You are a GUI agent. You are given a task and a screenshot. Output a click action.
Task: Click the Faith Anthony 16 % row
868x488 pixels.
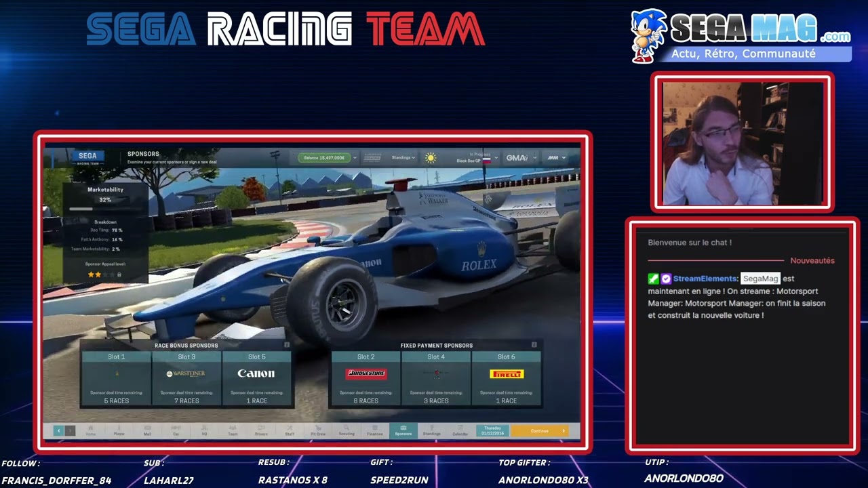click(x=102, y=239)
